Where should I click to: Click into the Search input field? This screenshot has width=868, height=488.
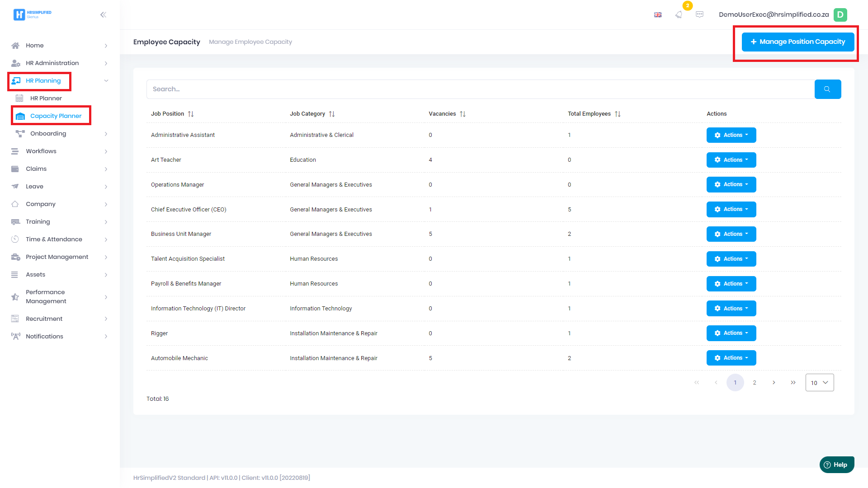pos(479,89)
